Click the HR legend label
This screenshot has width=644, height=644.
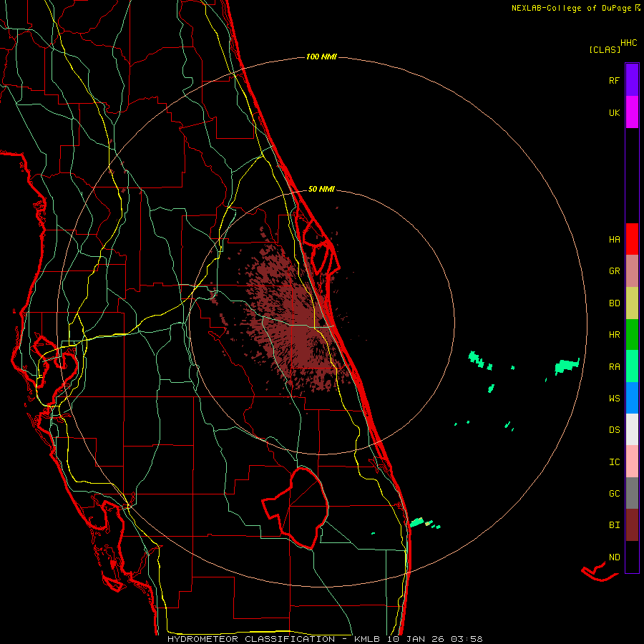[614, 335]
